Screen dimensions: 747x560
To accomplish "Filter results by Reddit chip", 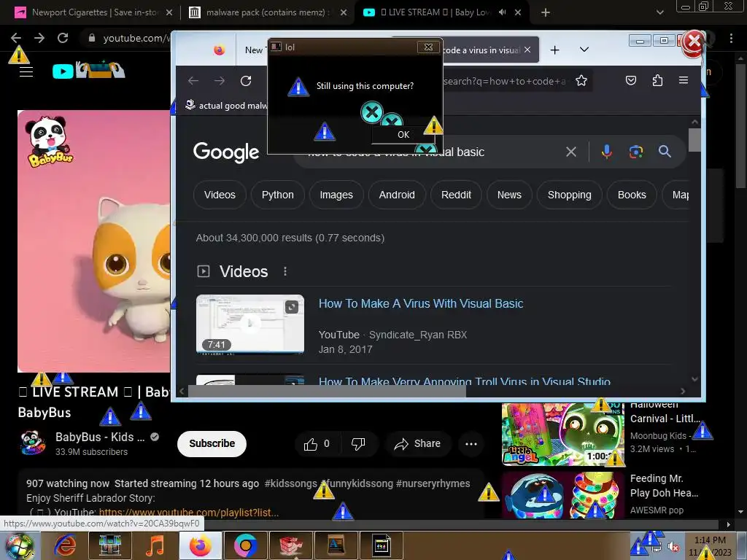I will (456, 195).
